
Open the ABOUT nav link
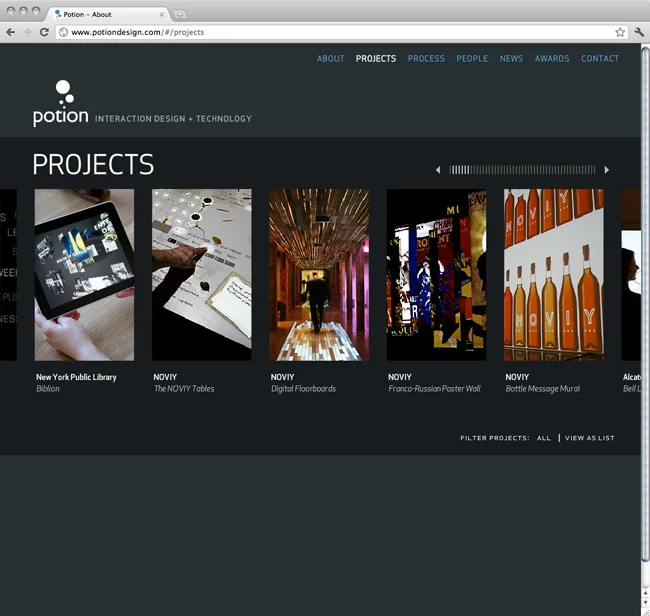coord(330,58)
